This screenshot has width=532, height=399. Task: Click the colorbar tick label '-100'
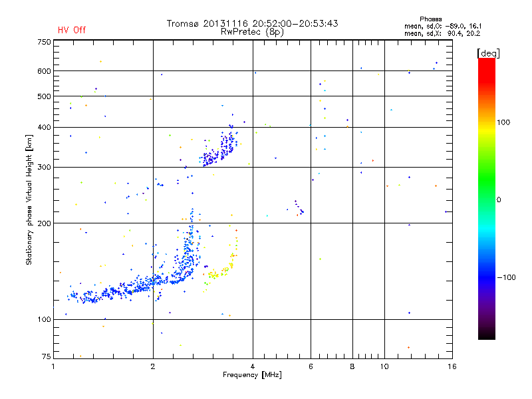pyautogui.click(x=506, y=277)
